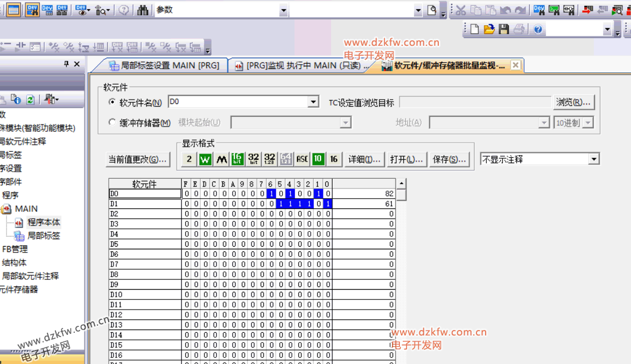The width and height of the screenshot is (631, 364).
Task: Select 程序本体 in the project tree
Action: click(44, 222)
